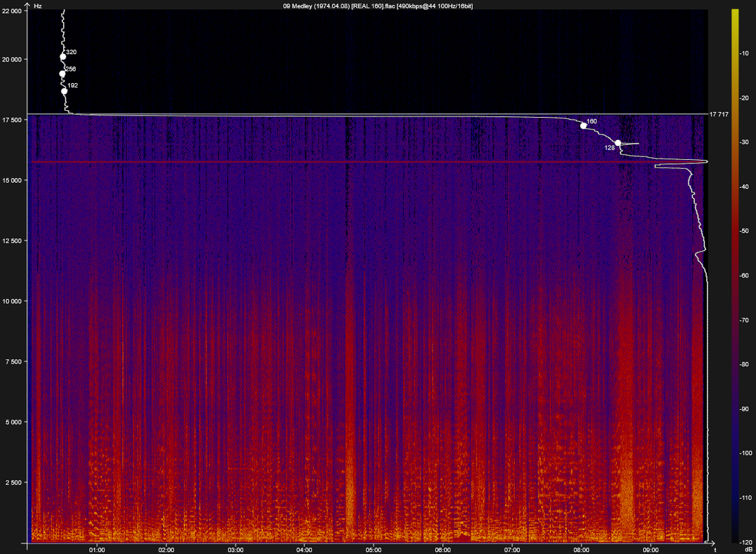Click the 160 kbps bitrate marker dot

(583, 126)
